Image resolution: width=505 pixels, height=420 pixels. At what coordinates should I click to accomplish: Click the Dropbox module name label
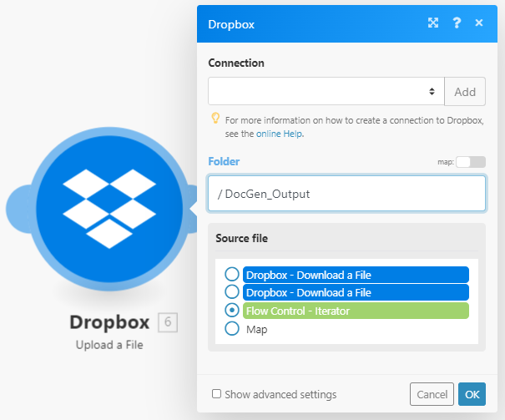[x=109, y=322]
